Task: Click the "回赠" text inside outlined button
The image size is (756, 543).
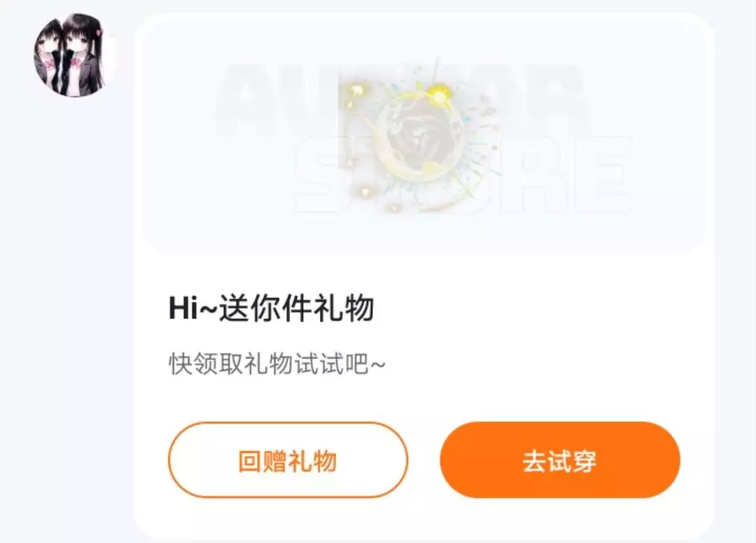Action: coord(262,461)
